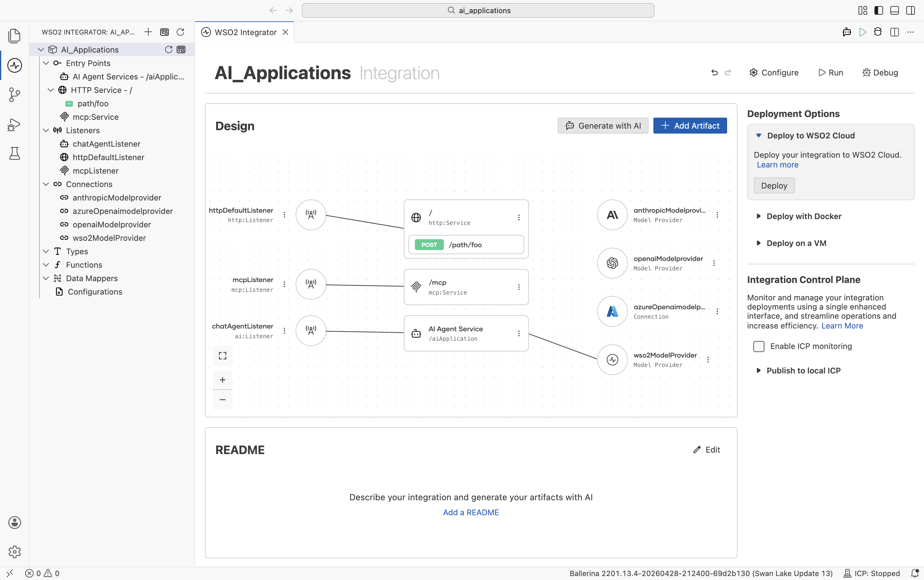Collapse the HTTP Service - / node

51,90
